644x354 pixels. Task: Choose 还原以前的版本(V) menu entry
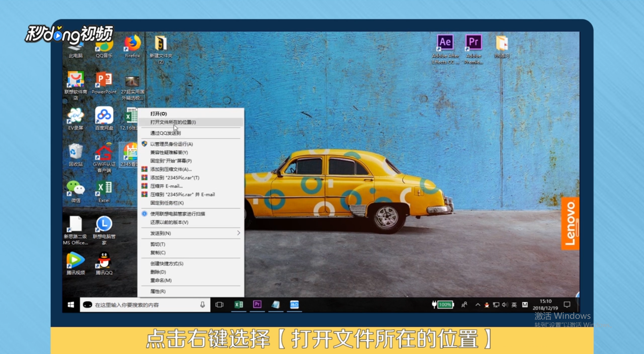point(191,222)
